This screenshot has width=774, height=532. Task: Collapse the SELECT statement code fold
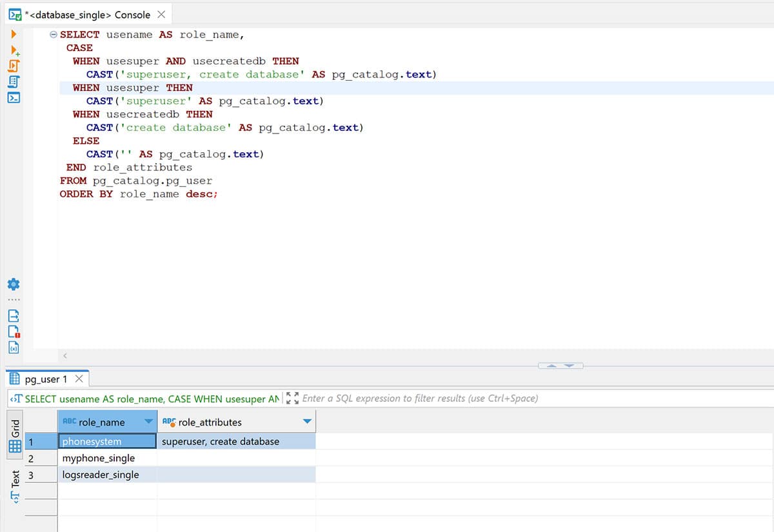click(54, 35)
